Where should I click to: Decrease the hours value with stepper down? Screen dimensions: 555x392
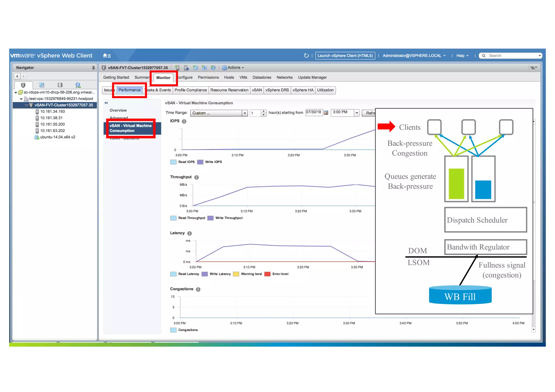tap(263, 115)
